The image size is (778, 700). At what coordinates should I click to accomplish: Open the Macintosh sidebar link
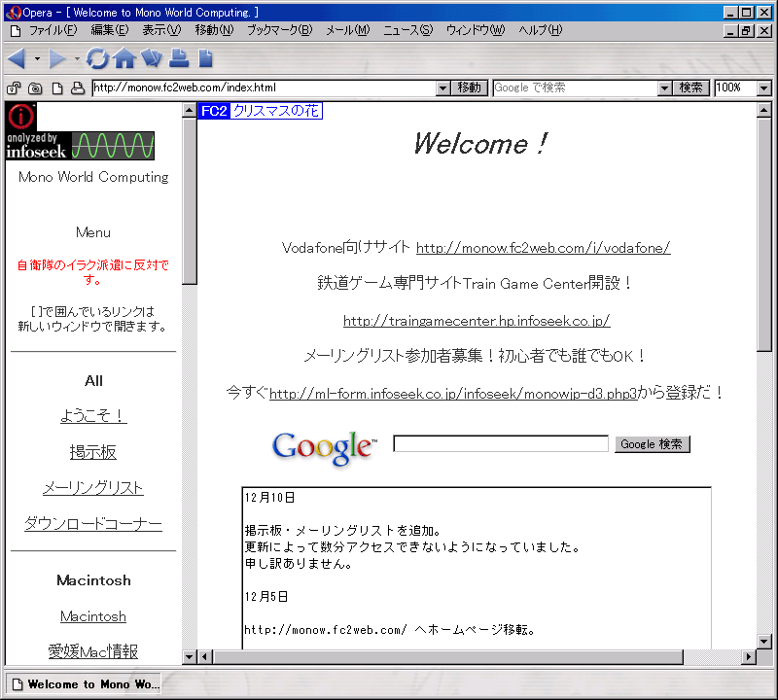93,616
